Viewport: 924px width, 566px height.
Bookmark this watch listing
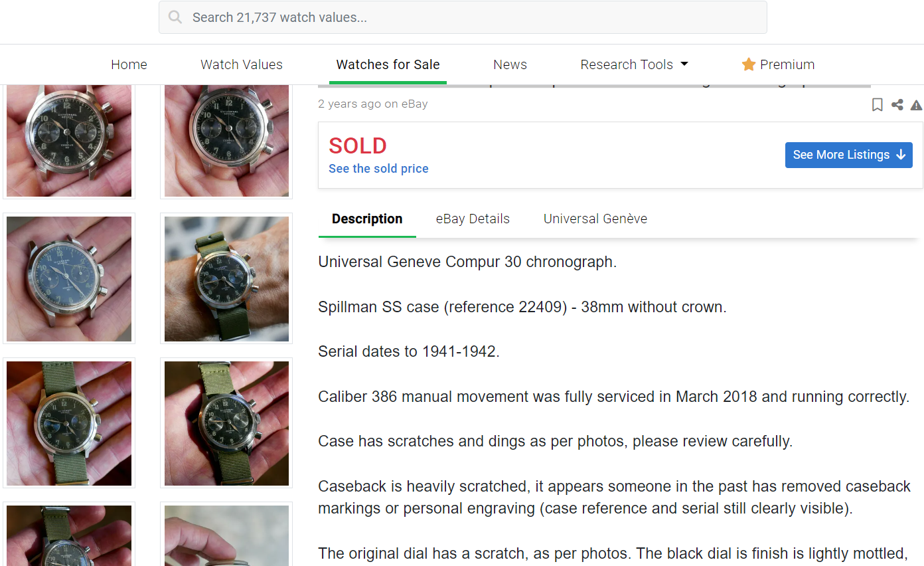tap(877, 105)
